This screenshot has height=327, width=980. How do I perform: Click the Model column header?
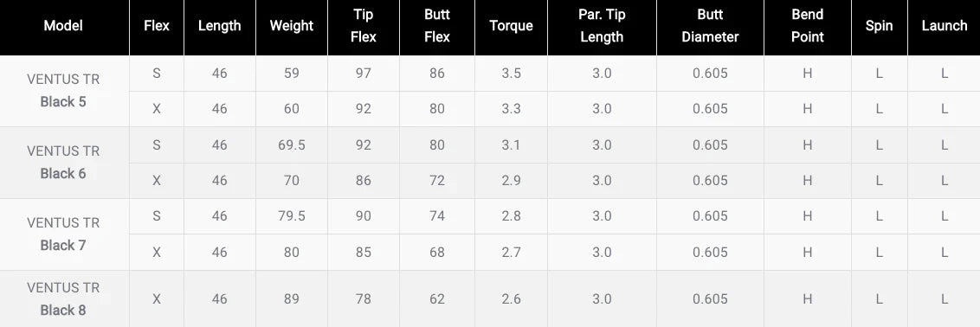[x=63, y=26]
